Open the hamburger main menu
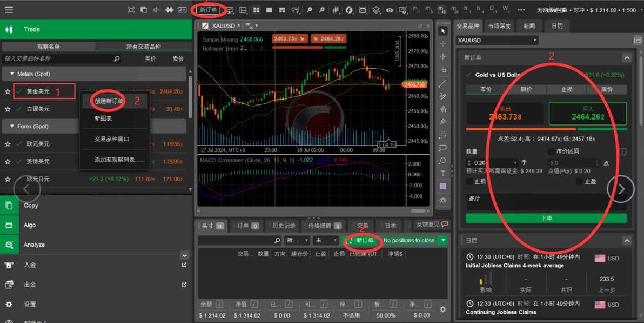Image resolution: width=644 pixels, height=323 pixels. (9, 10)
